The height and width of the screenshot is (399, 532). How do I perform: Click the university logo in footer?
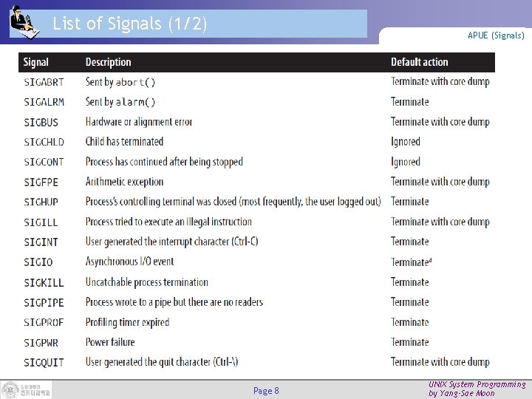[x=26, y=389]
